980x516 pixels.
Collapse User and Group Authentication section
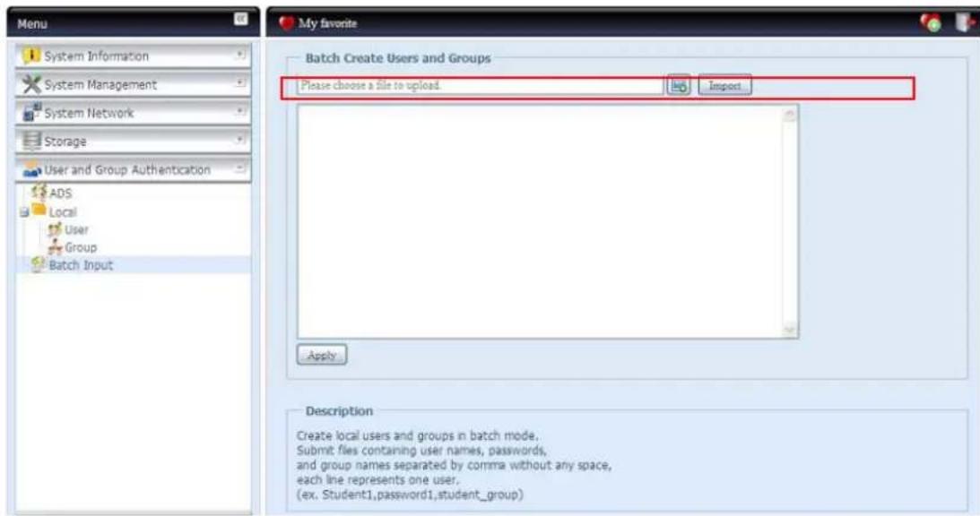(x=240, y=169)
